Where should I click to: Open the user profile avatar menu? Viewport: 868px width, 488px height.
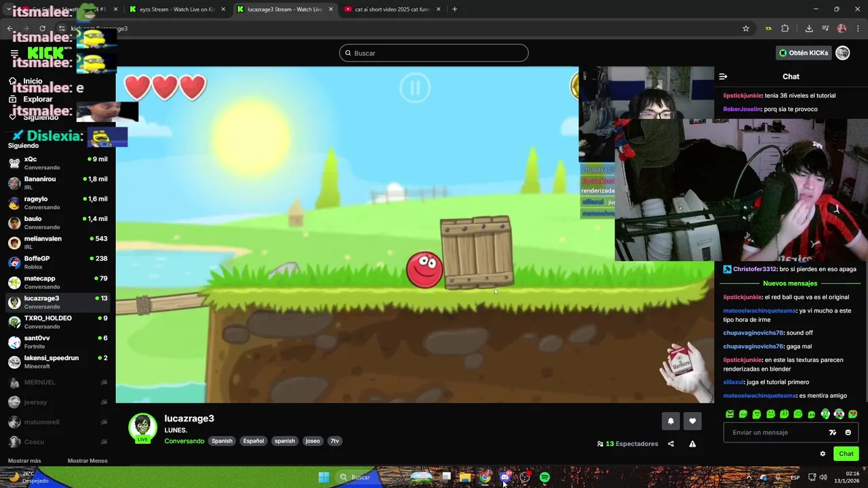pyautogui.click(x=843, y=53)
